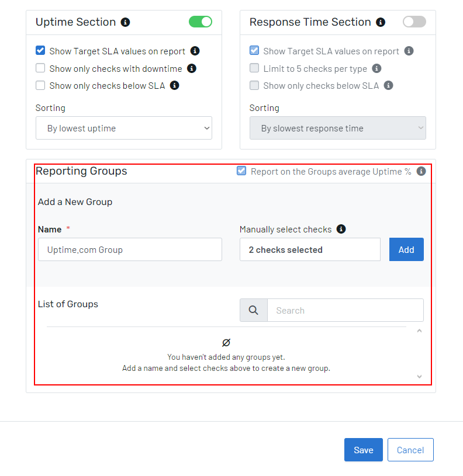Click info icon beside Report on Groups average Uptime

point(421,171)
